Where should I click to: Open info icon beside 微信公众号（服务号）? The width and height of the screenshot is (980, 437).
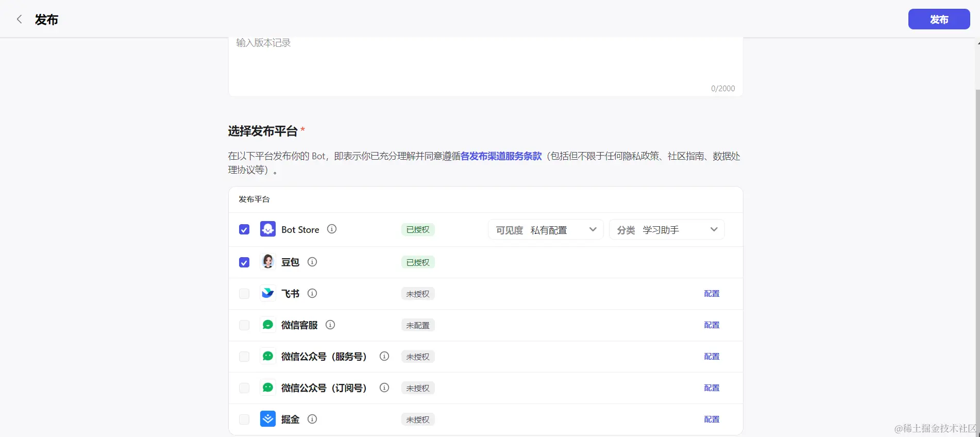(x=384, y=356)
